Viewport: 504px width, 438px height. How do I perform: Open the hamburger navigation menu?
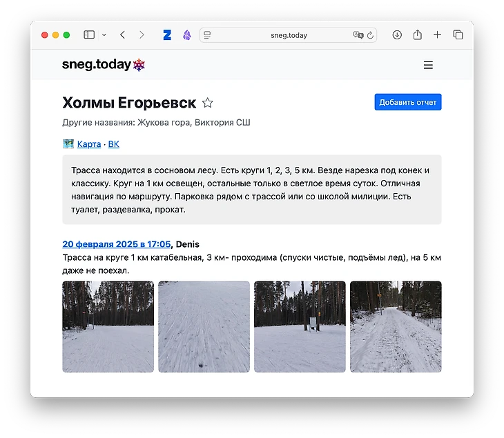pos(428,66)
